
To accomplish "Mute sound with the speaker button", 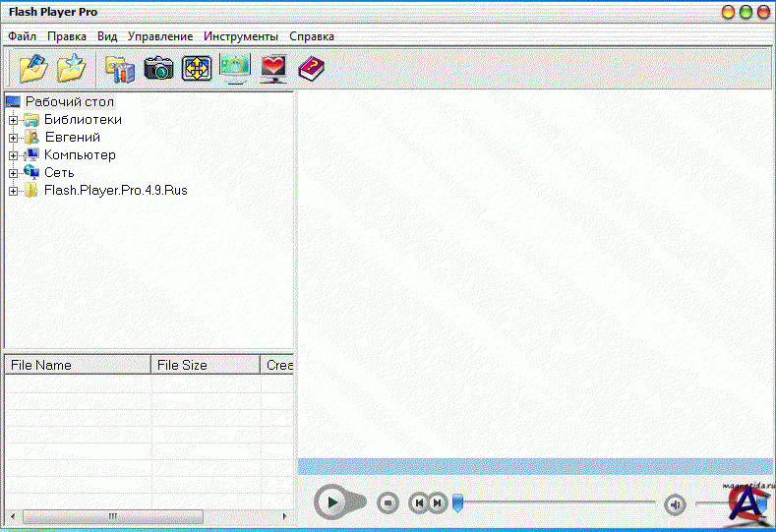I will (675, 504).
